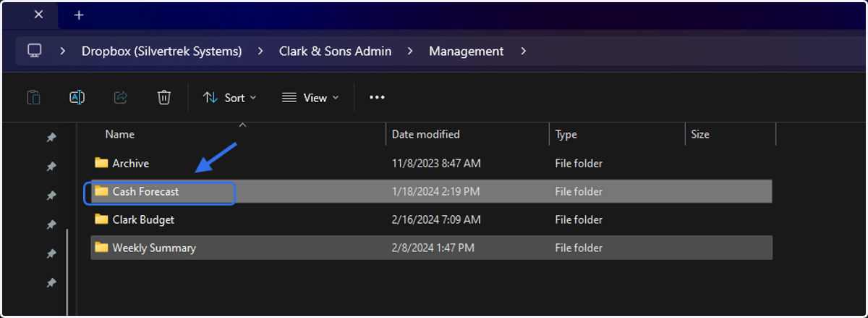Image resolution: width=868 pixels, height=318 pixels.
Task: Click the date 1/18/2024 2:19 PM
Action: (436, 192)
